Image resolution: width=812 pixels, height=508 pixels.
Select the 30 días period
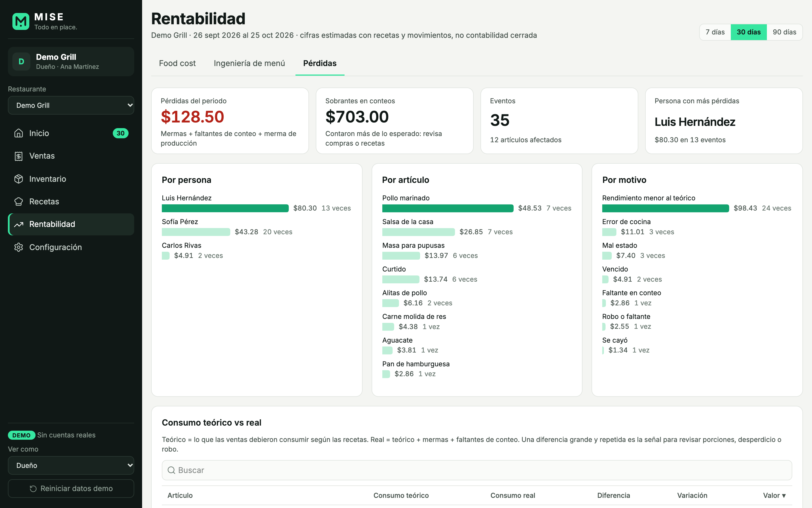coord(749,32)
